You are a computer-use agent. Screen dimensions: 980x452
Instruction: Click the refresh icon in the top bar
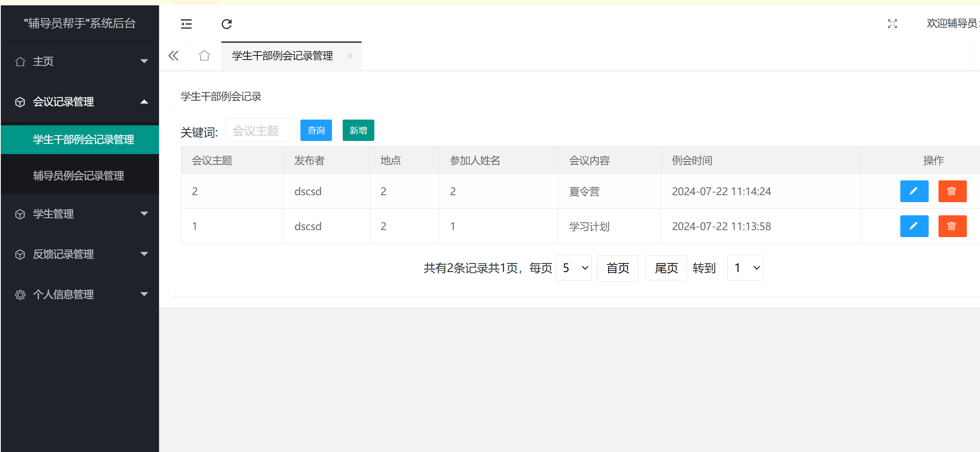226,24
